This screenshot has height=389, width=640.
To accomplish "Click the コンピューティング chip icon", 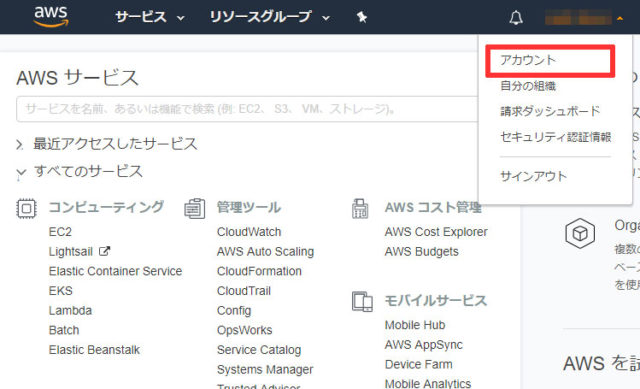I will [27, 209].
